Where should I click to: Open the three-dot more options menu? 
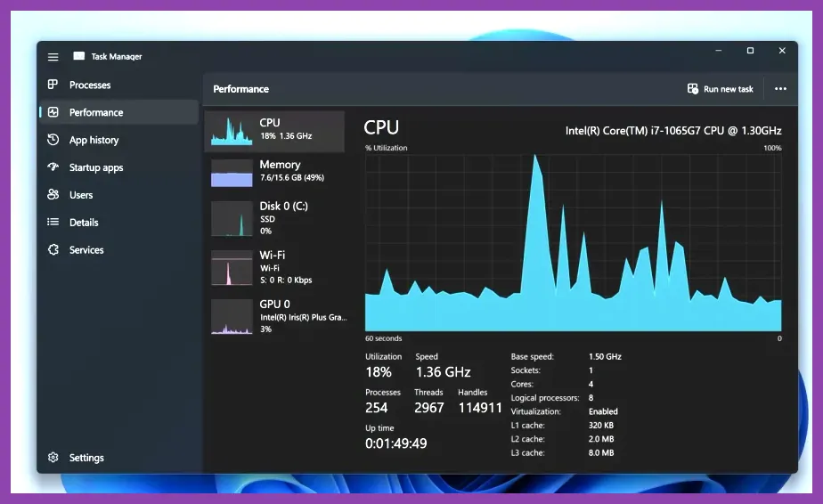point(780,89)
